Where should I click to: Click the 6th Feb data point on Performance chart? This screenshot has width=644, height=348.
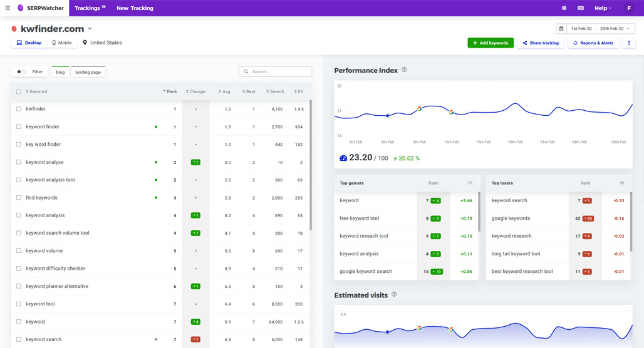(x=387, y=116)
